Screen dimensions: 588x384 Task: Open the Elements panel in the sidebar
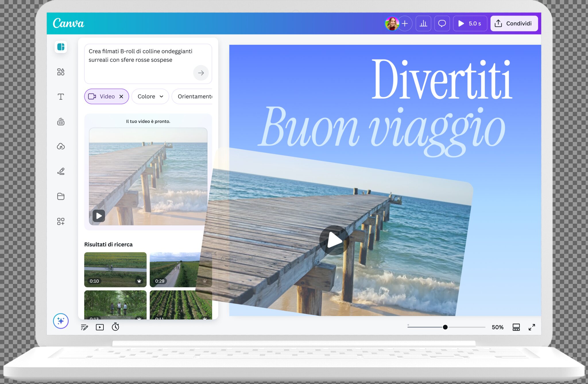(61, 72)
